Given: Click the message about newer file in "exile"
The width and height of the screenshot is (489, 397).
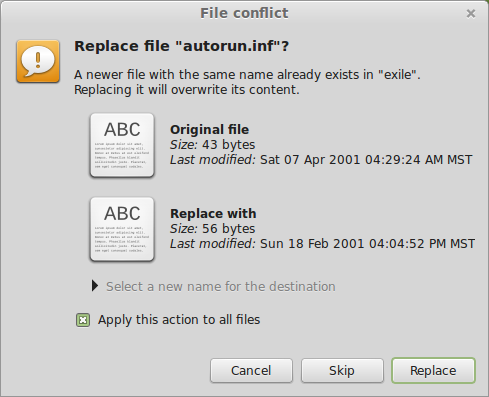Looking at the screenshot, I should pos(247,82).
